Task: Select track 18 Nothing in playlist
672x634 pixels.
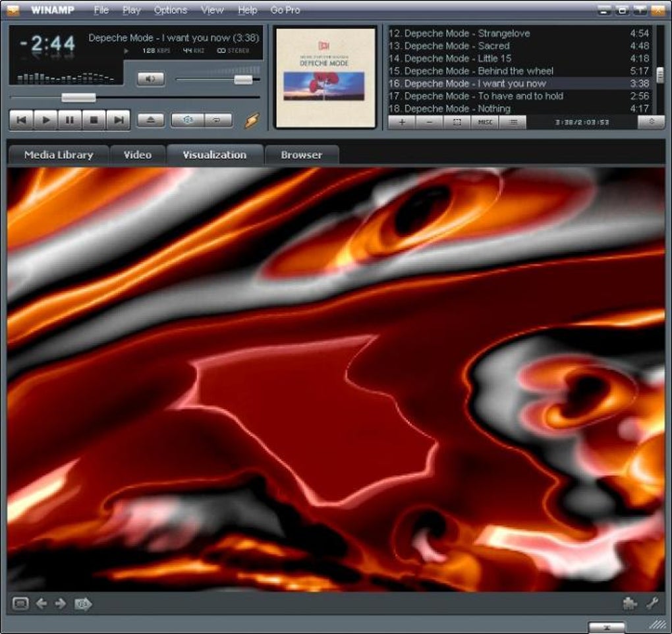Action: (x=519, y=109)
